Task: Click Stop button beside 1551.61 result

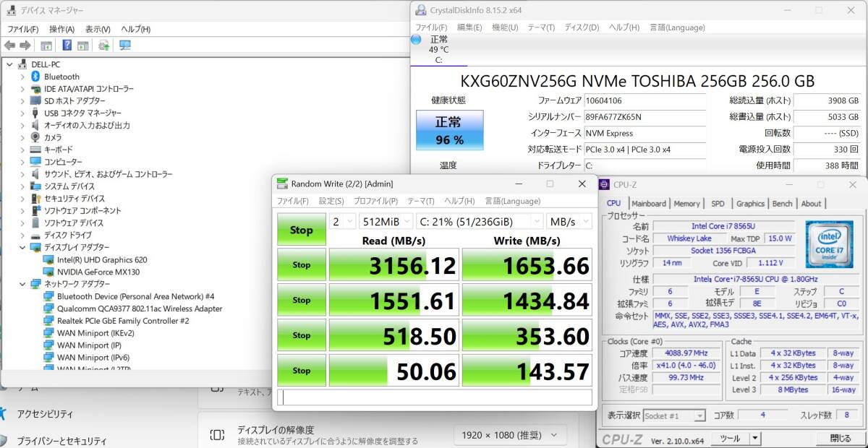Action: pyautogui.click(x=302, y=300)
